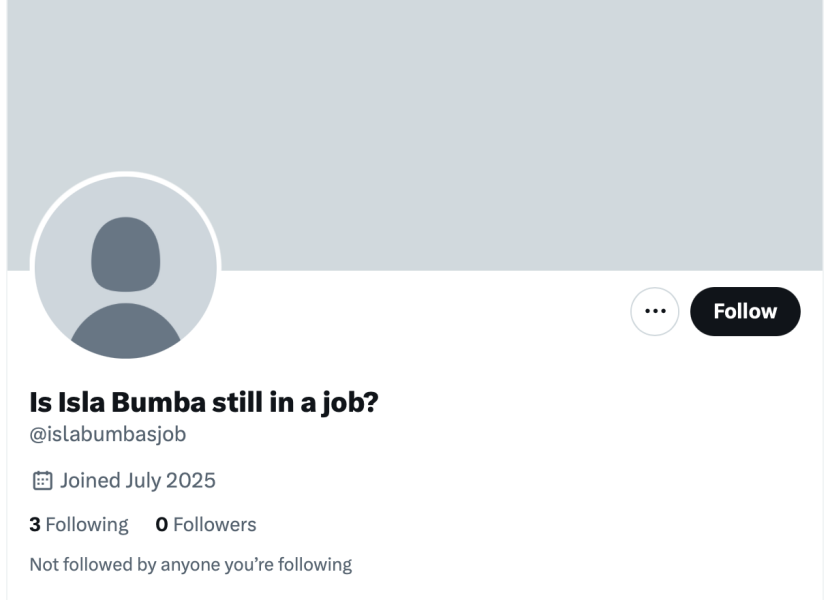This screenshot has height=600, width=830.
Task: Click 'Not followed by anyone you're following'
Action: [191, 564]
